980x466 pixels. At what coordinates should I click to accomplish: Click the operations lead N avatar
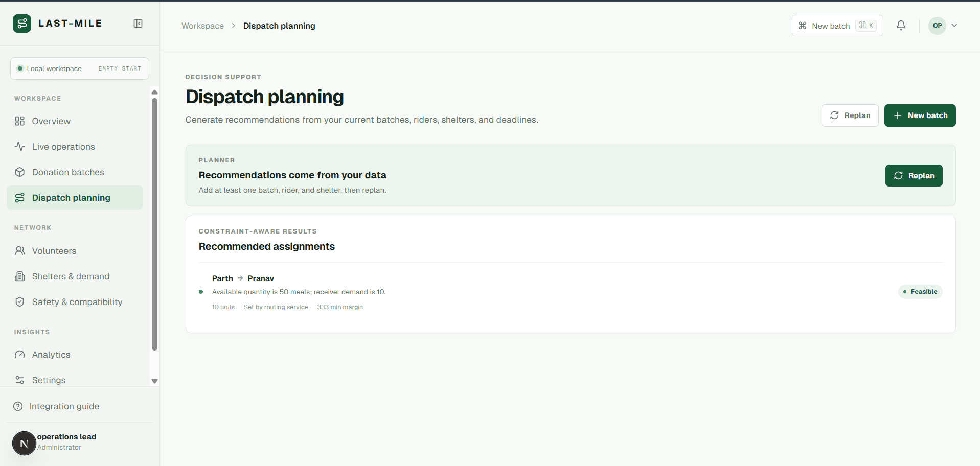(x=24, y=444)
